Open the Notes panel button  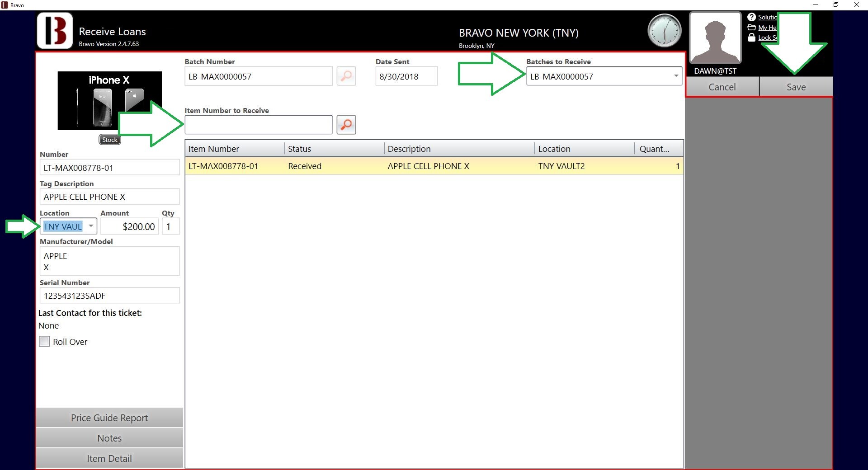pyautogui.click(x=109, y=438)
